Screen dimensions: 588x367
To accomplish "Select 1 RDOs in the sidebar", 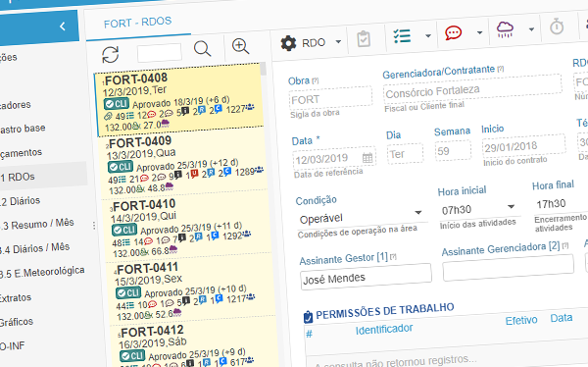I will tap(18, 178).
